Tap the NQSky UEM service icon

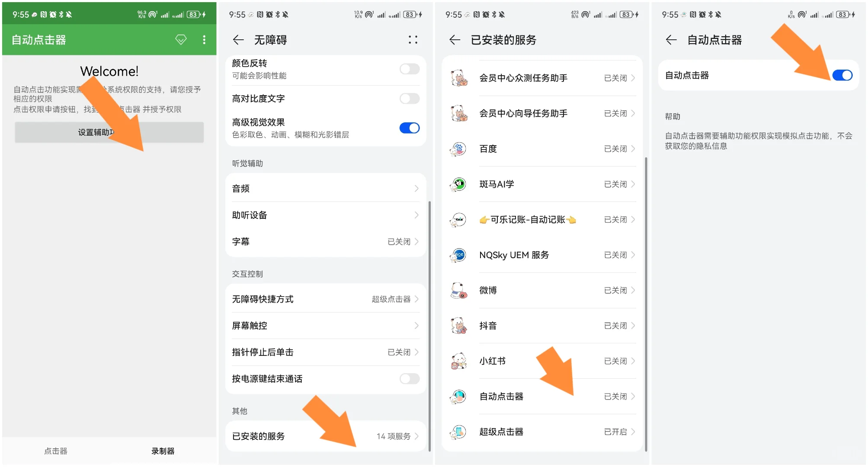[459, 255]
